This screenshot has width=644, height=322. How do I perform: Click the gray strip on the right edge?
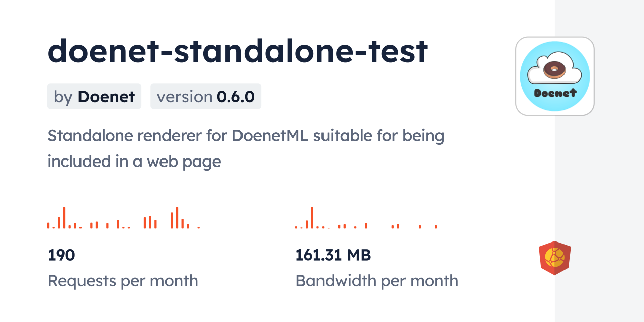pos(599,161)
